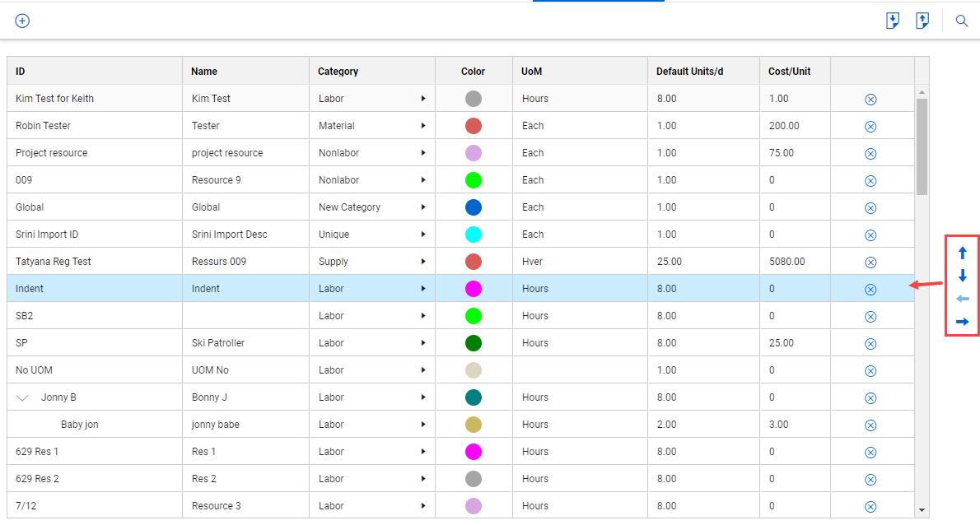Open search with magnifier icon

click(x=962, y=21)
